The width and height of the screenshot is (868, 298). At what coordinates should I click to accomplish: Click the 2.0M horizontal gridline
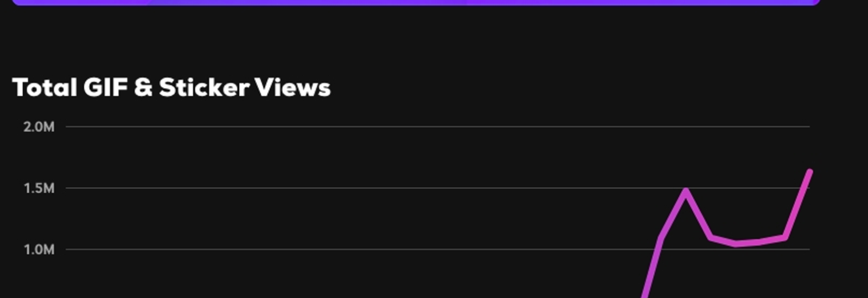(438, 127)
